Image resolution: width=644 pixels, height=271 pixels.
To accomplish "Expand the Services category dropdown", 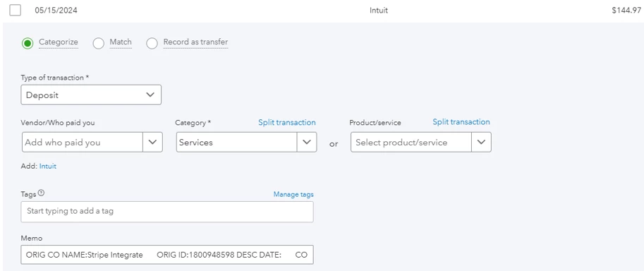I will click(246, 143).
